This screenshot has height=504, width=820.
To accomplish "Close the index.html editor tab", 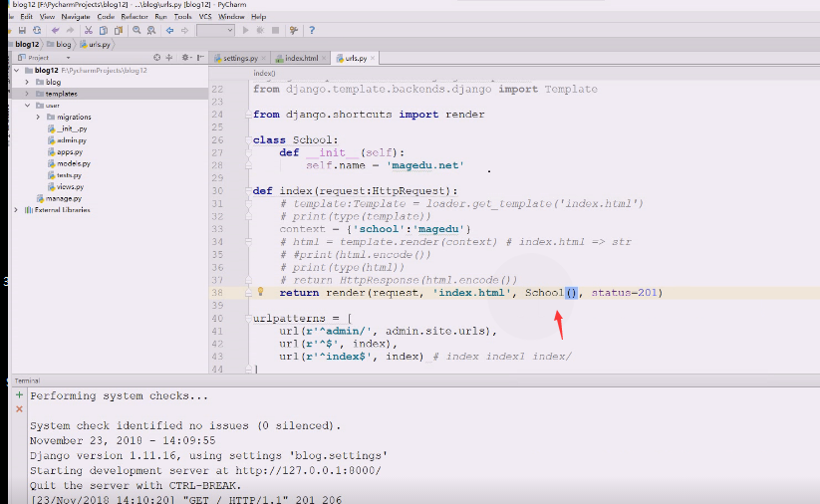I will 324,58.
